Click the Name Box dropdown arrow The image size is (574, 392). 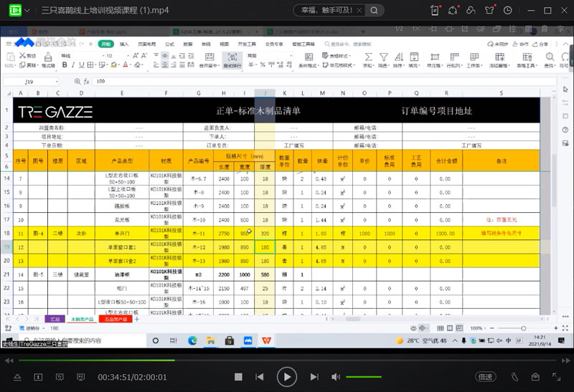(57, 82)
